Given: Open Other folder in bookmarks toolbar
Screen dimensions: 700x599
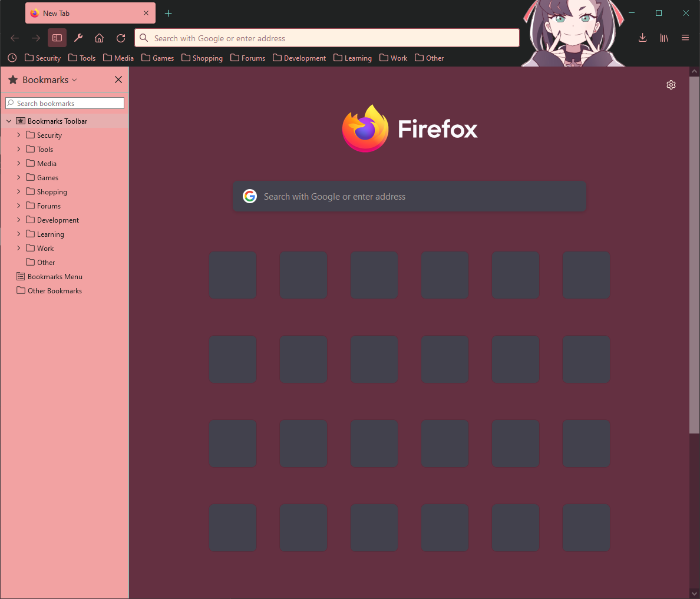Looking at the screenshot, I should click(x=429, y=58).
